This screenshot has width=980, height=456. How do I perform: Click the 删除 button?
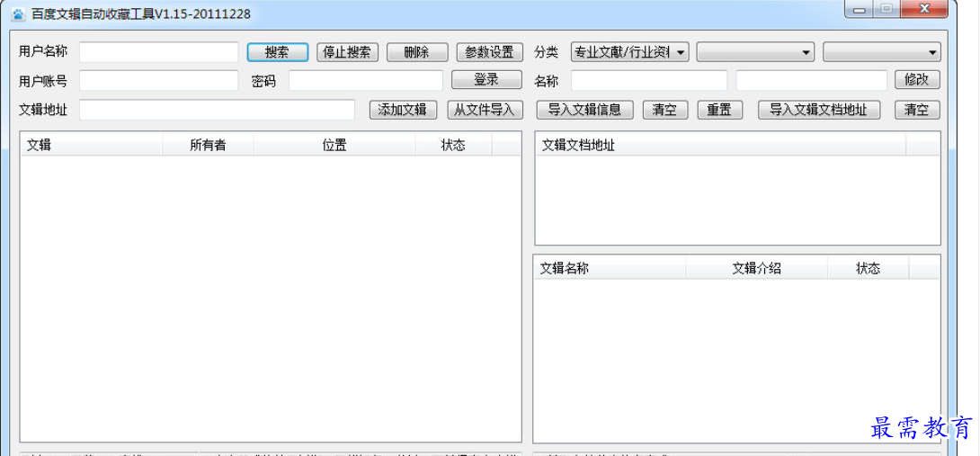click(417, 52)
